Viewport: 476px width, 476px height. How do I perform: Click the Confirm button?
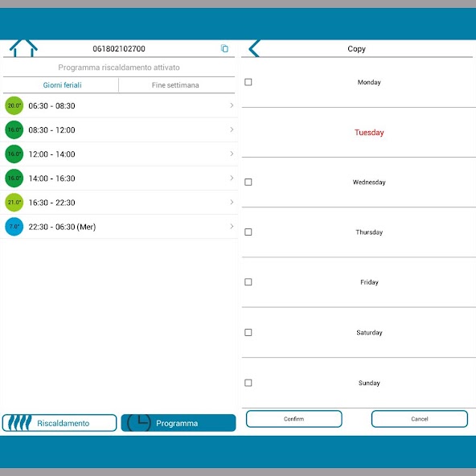293,419
